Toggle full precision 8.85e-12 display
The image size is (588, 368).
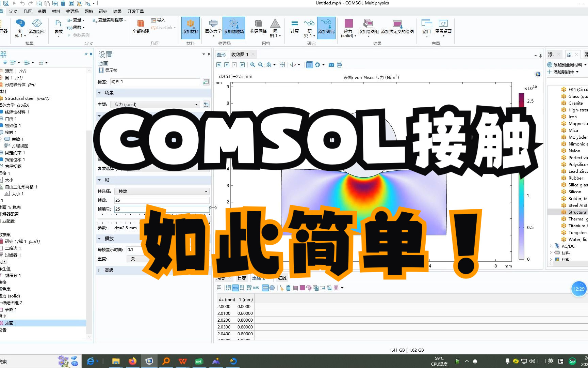click(229, 288)
